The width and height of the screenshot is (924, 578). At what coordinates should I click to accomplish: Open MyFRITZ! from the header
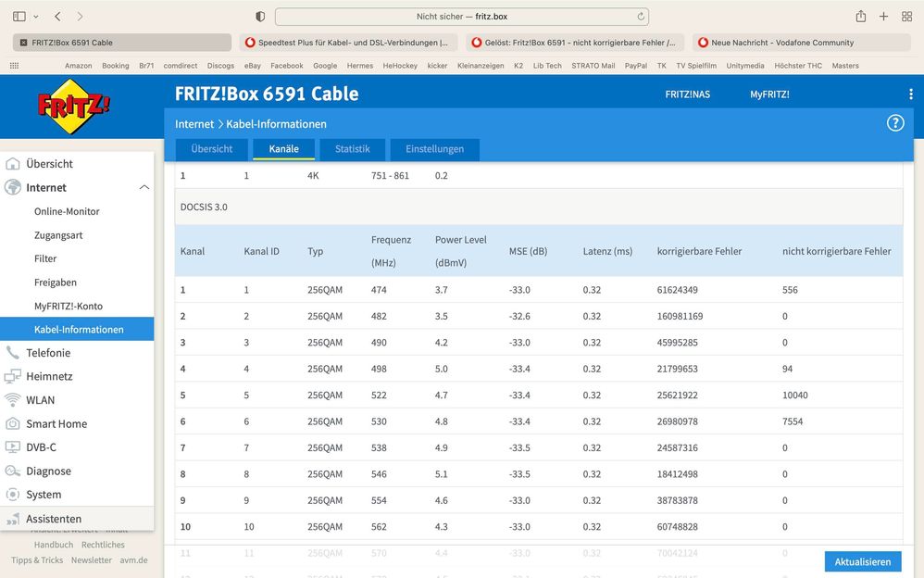769,94
